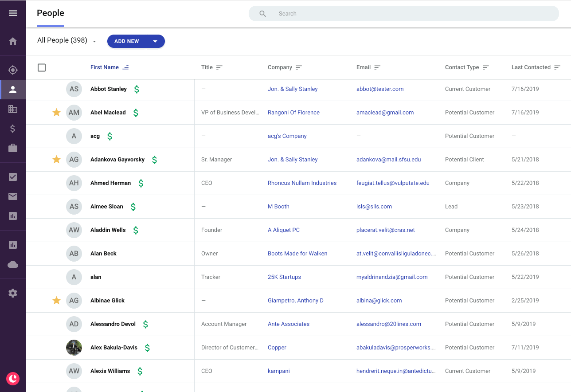Go to Home in the sidebar
The width and height of the screenshot is (571, 392).
coord(13,41)
